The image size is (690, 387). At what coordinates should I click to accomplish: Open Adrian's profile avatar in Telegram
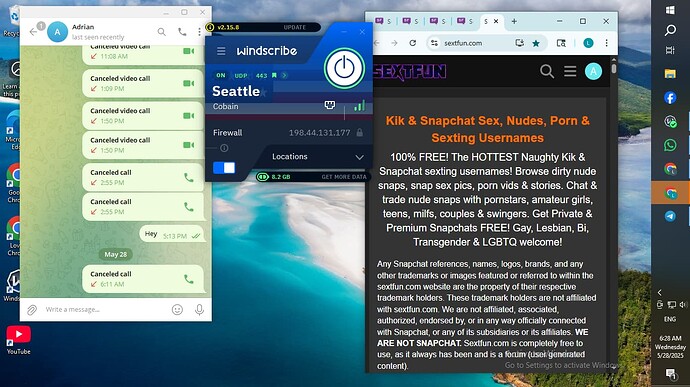tap(57, 32)
